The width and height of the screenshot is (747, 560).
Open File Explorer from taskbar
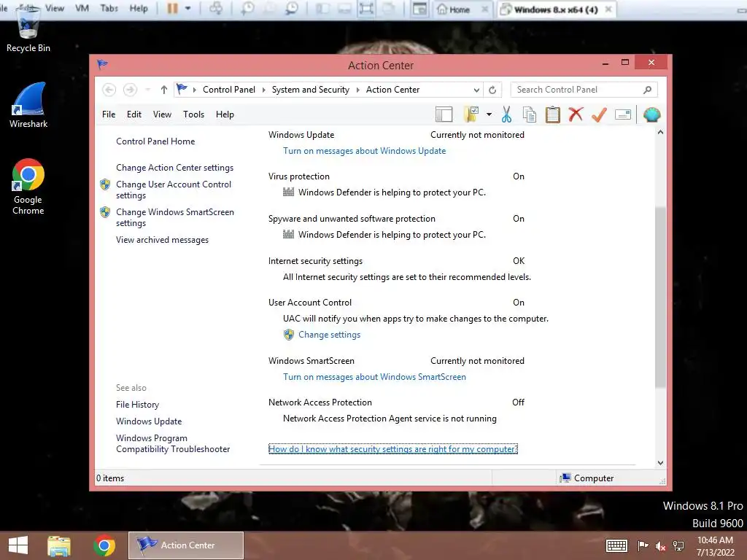click(x=58, y=545)
